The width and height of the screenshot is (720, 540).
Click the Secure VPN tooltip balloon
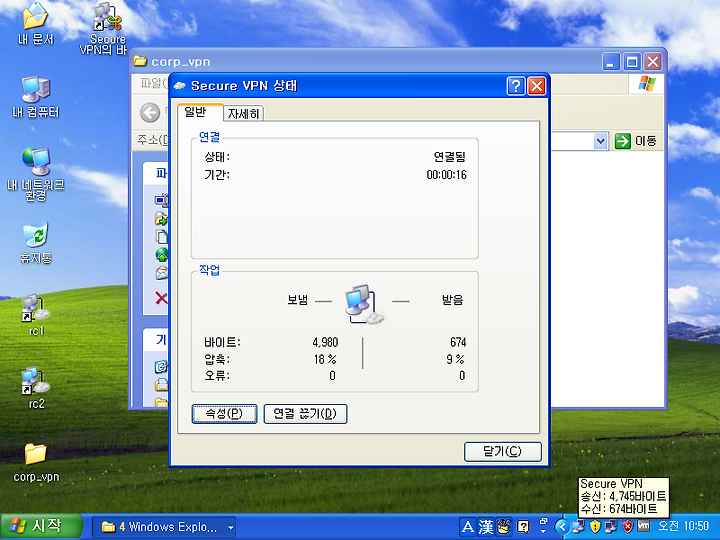(x=623, y=497)
